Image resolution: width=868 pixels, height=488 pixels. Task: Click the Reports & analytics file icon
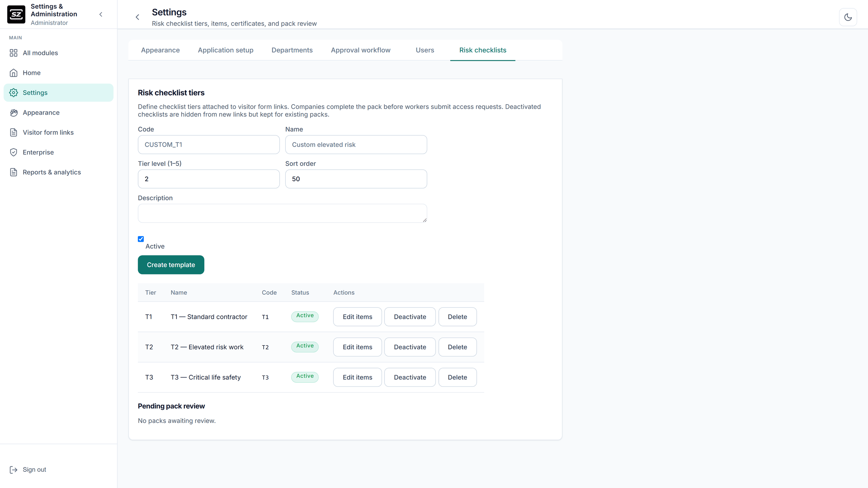(x=13, y=172)
